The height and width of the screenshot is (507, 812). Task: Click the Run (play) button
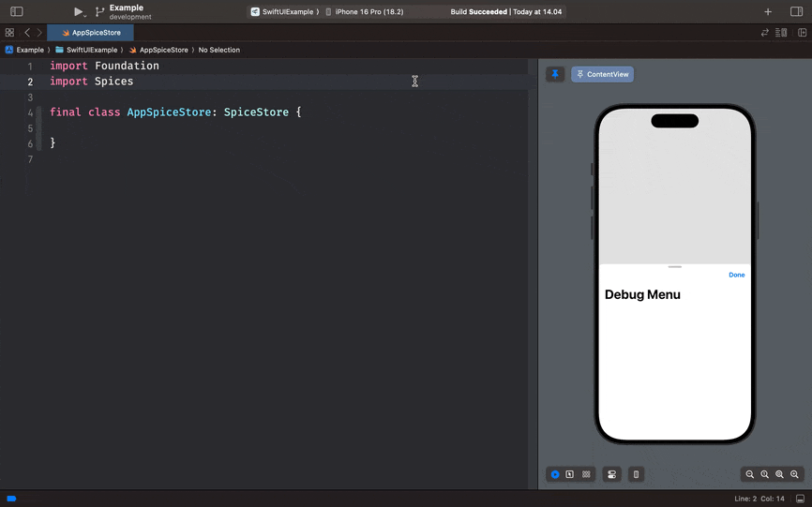(78, 12)
